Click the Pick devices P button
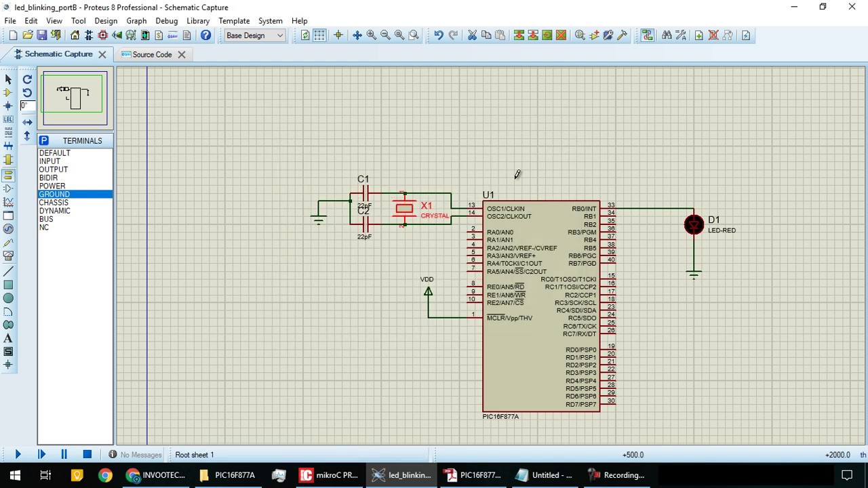Screen dimensions: 868x488 [x=44, y=140]
